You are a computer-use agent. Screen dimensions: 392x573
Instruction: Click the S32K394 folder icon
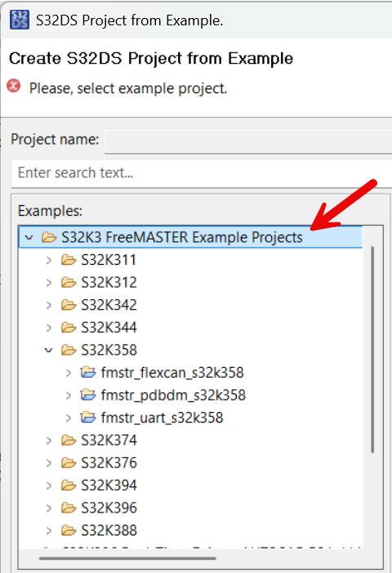(x=69, y=486)
